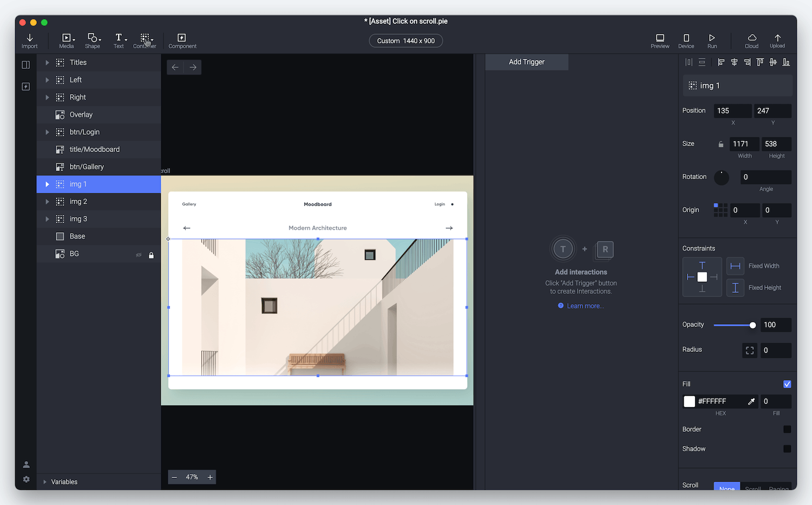
Task: Open the Cloud option
Action: point(752,41)
